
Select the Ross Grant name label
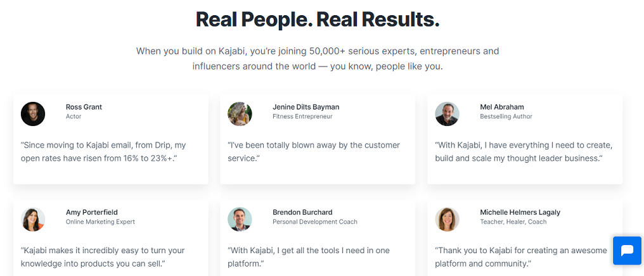(84, 107)
